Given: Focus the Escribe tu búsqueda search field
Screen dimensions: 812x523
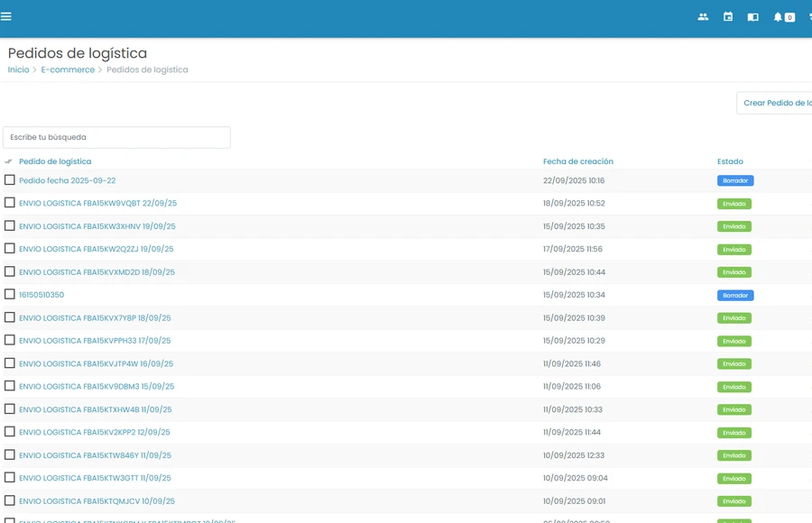Looking at the screenshot, I should [116, 137].
